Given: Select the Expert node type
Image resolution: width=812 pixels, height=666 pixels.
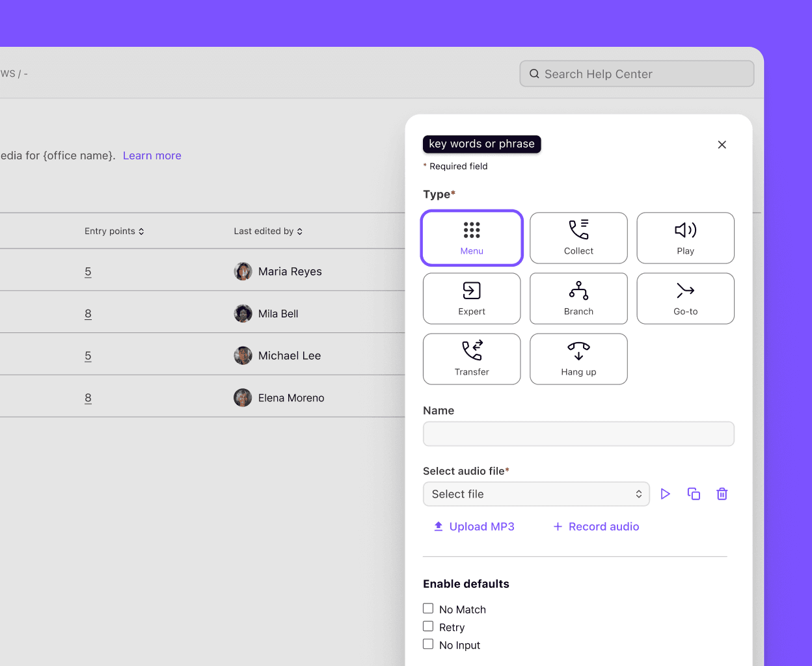Looking at the screenshot, I should tap(472, 299).
